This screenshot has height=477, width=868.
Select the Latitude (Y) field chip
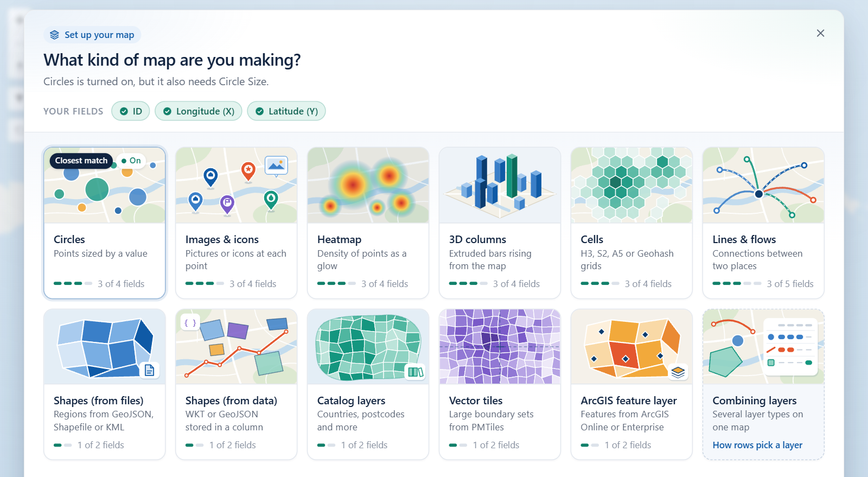pyautogui.click(x=286, y=111)
